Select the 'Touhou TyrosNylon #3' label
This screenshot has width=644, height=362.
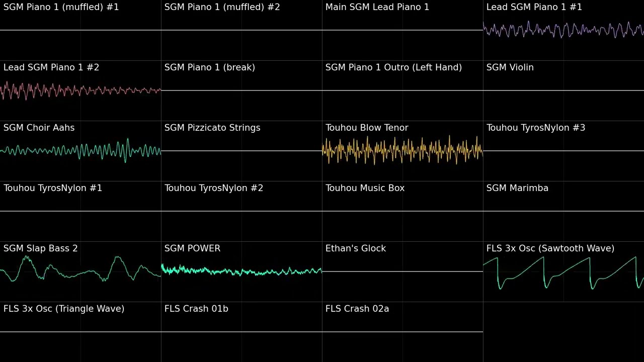point(535,128)
